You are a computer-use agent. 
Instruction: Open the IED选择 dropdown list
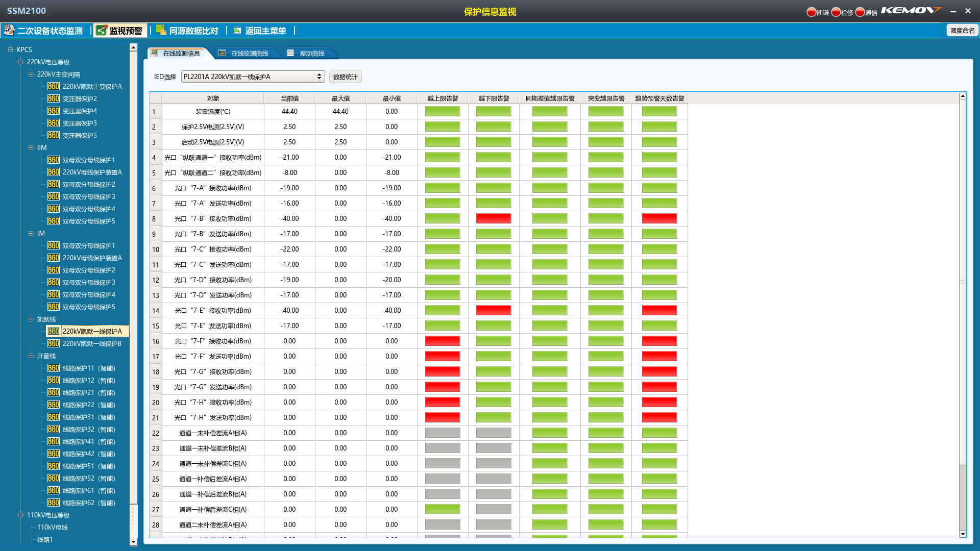[x=320, y=77]
